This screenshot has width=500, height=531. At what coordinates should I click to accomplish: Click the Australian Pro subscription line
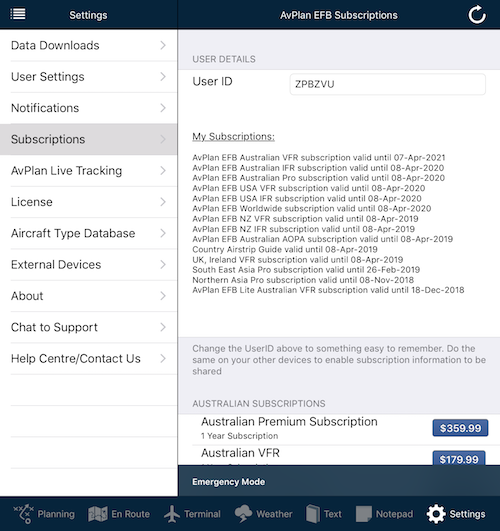pyautogui.click(x=318, y=178)
